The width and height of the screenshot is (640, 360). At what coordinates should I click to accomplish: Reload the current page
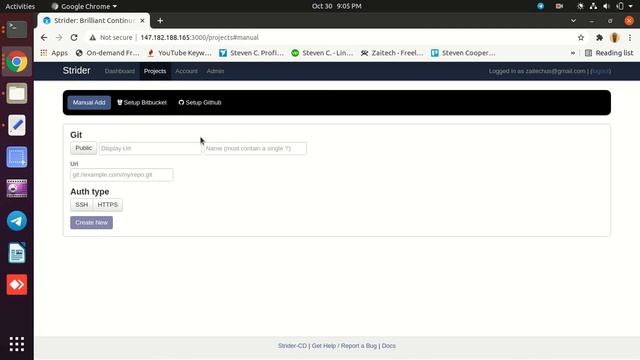(x=74, y=38)
